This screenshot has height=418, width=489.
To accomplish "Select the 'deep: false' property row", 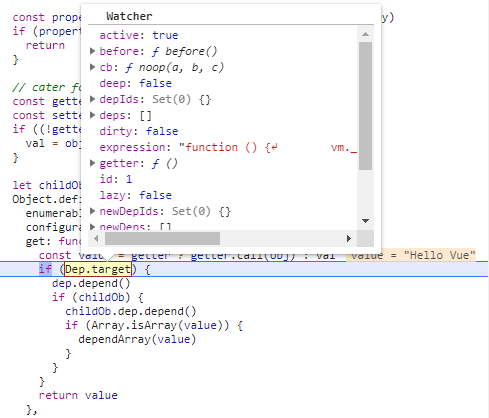I will [135, 83].
